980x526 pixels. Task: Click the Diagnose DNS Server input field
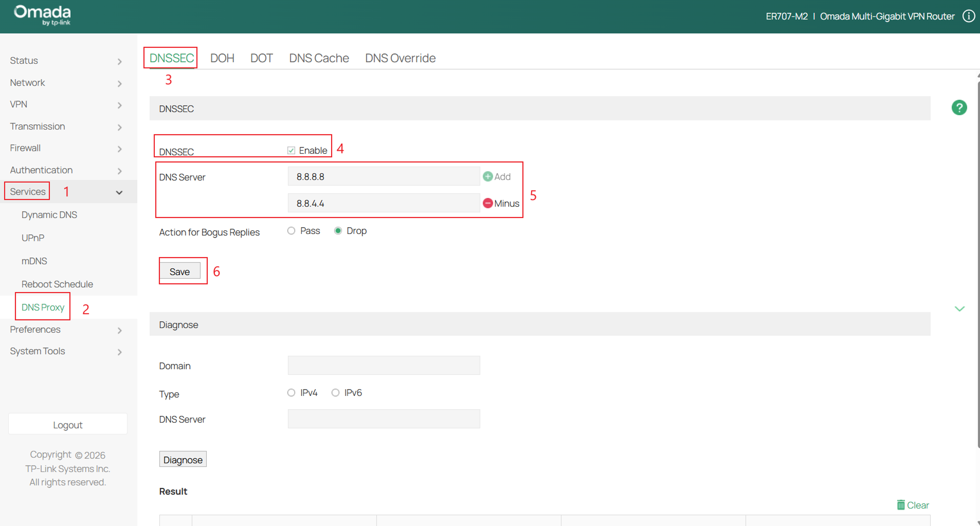(x=384, y=419)
